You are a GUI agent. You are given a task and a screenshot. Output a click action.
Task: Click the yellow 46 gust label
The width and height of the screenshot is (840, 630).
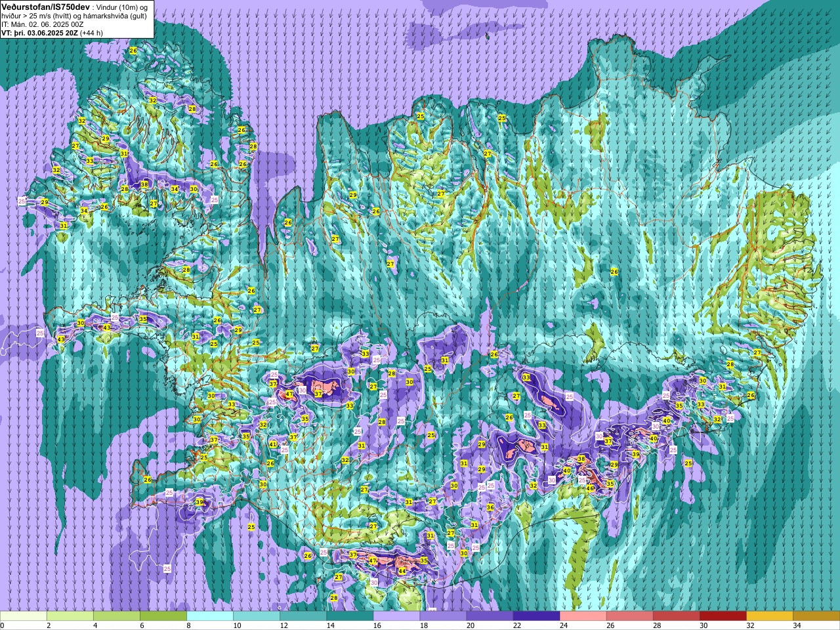click(590, 488)
